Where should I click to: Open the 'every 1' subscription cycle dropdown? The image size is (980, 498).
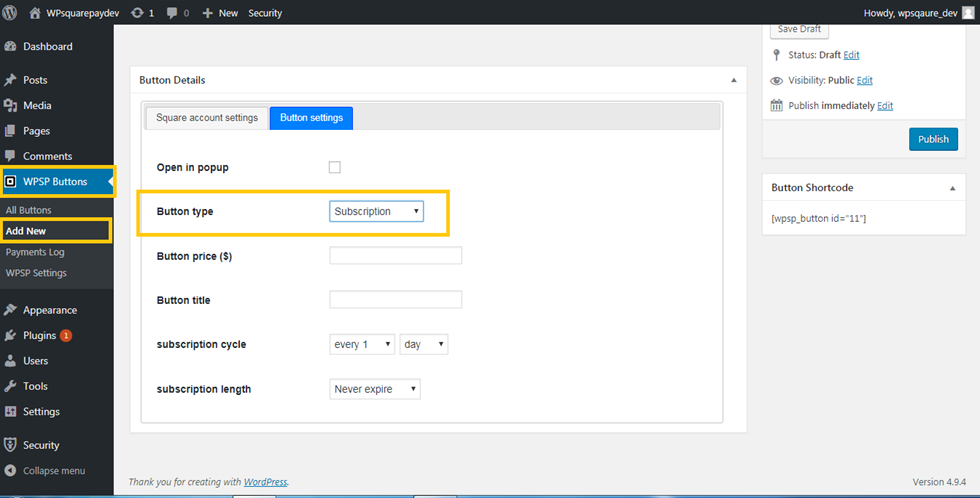362,344
